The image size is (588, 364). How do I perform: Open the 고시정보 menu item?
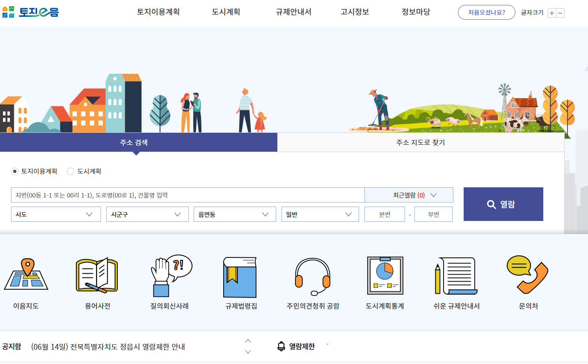(354, 12)
